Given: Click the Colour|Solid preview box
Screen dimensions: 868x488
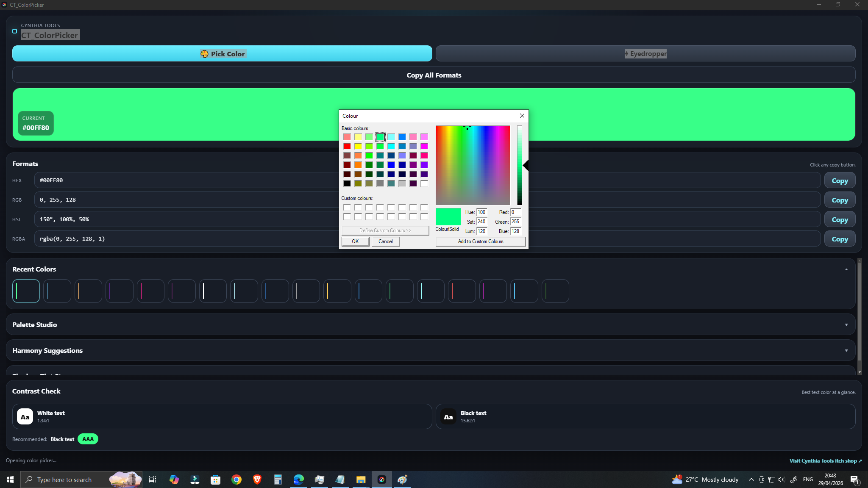Looking at the screenshot, I should [448, 216].
